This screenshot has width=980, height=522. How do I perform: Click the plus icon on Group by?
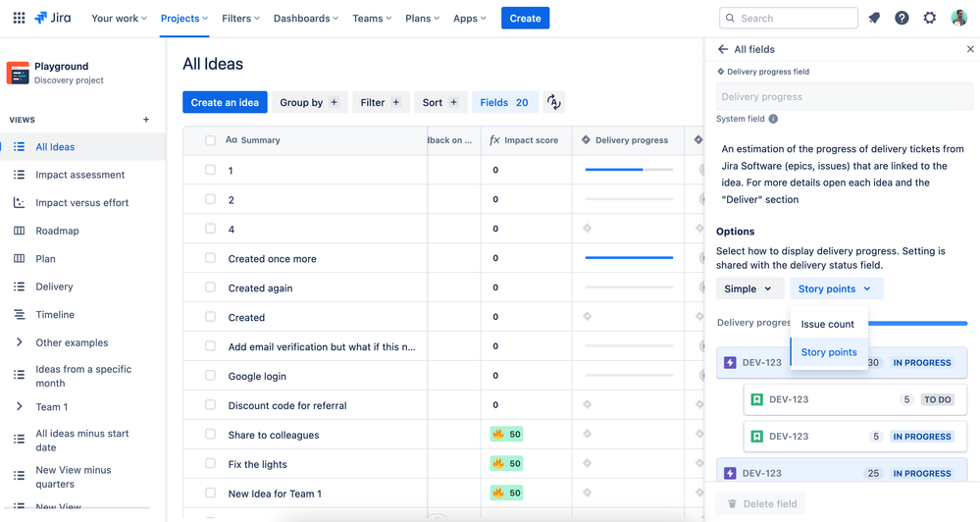pos(334,102)
